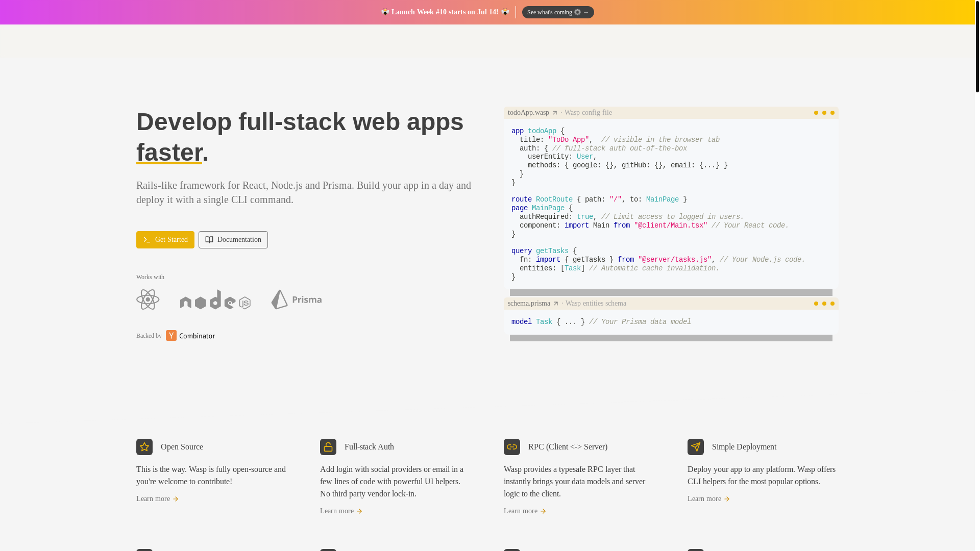Click the 'model Task' code line
This screenshot has width=980, height=551.
(601, 322)
